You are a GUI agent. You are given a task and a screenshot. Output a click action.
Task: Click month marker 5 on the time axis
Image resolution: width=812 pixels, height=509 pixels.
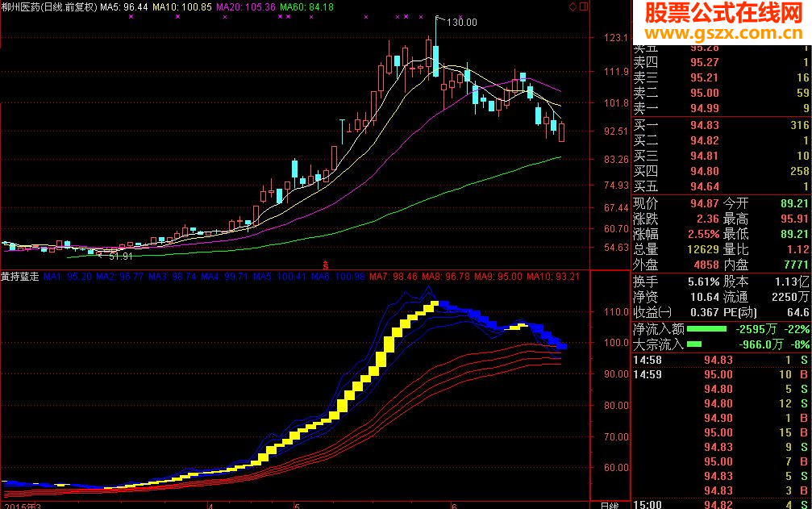click(297, 506)
